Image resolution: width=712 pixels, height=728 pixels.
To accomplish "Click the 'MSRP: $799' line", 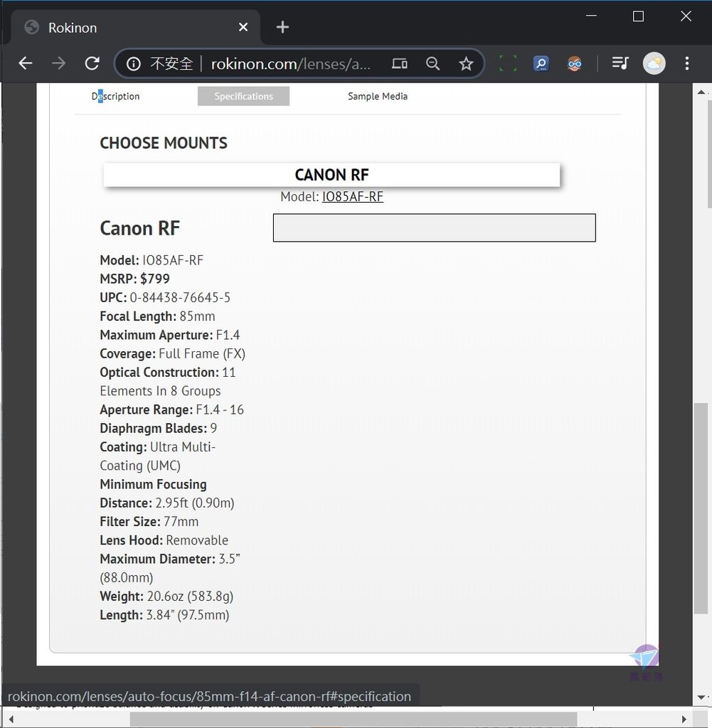I will [134, 279].
